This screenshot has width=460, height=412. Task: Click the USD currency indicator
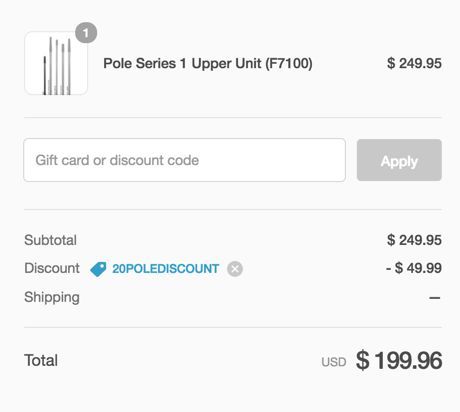pyautogui.click(x=334, y=362)
